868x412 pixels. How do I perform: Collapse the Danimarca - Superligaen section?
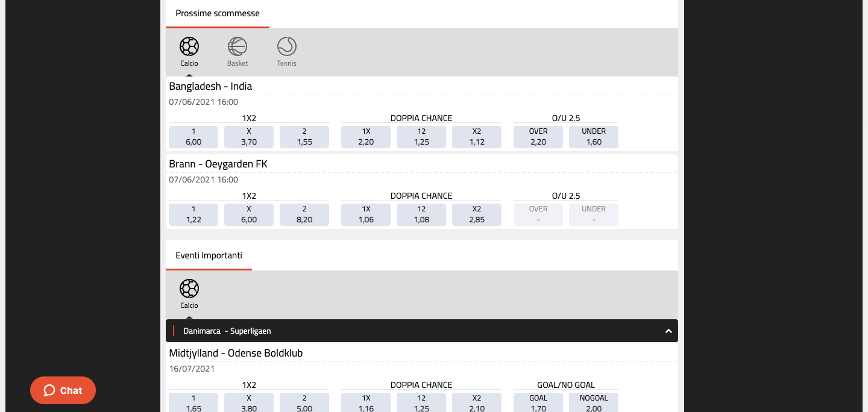click(x=668, y=331)
